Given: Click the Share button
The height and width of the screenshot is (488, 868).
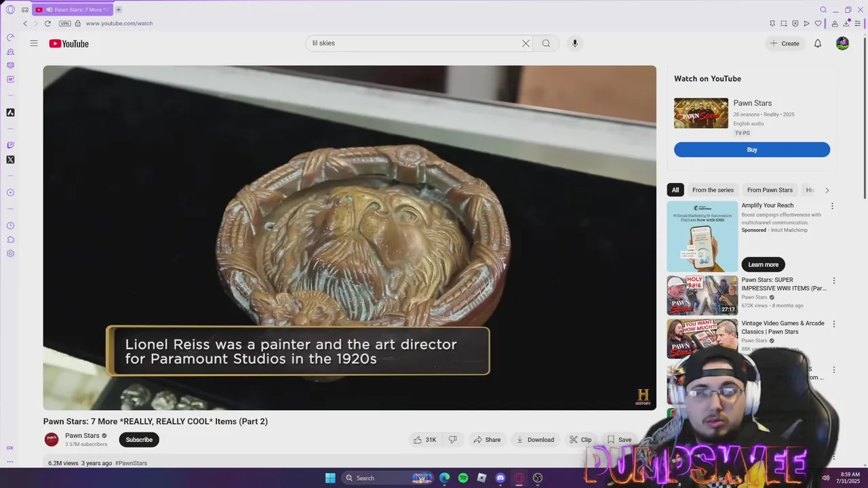Looking at the screenshot, I should [487, 440].
